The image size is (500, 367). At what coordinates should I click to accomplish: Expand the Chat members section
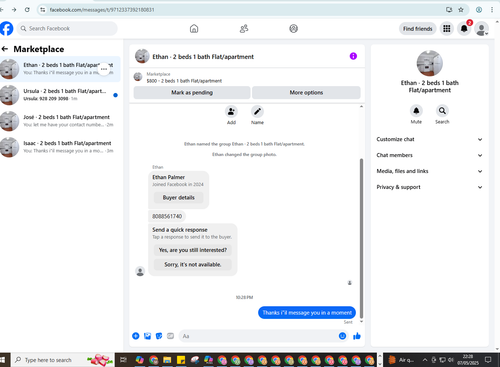click(430, 155)
